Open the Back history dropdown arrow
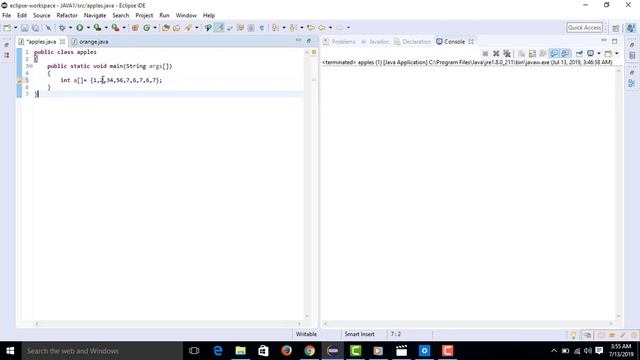This screenshot has width=640, height=360. (x=330, y=28)
